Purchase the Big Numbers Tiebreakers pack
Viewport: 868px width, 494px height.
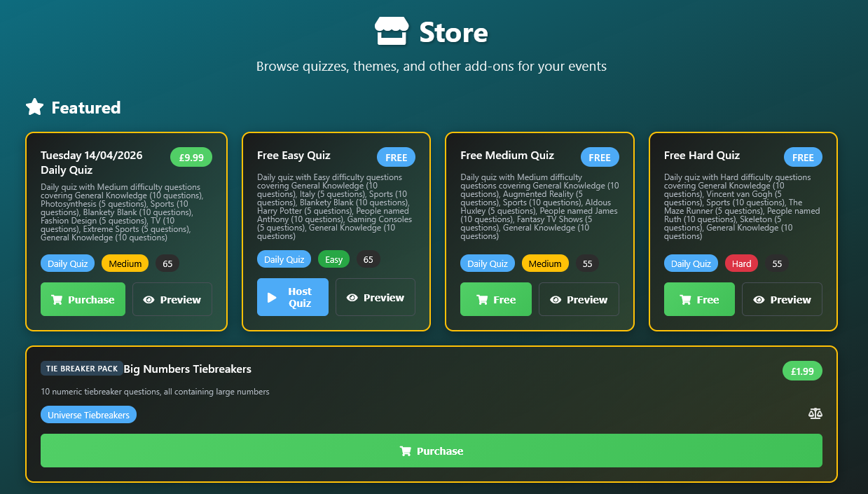coord(432,451)
